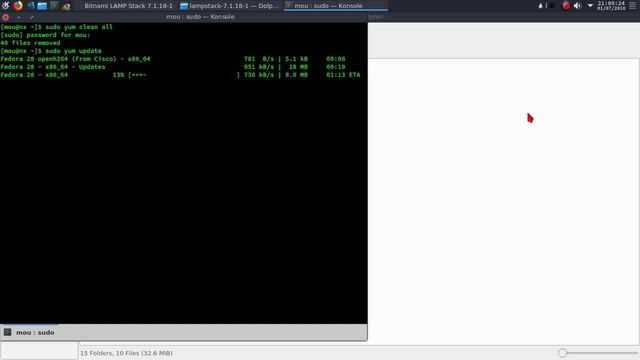Click the red recording tray icon
The height and width of the screenshot is (360, 640).
coord(566,6)
